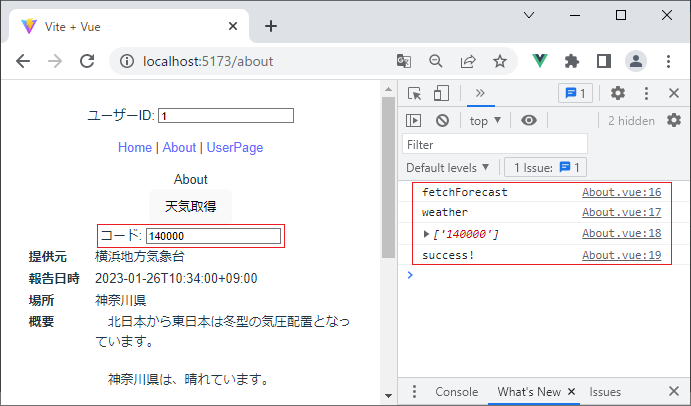Viewport: 691px width, 406px height.
Task: Click the inspect element picker icon
Action: 414,93
